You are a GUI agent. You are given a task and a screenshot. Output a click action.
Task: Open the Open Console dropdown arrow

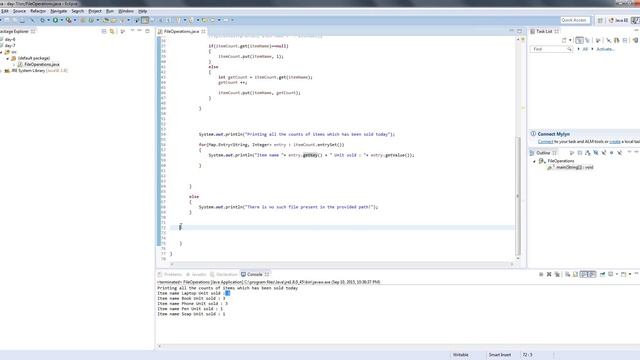click(x=630, y=274)
